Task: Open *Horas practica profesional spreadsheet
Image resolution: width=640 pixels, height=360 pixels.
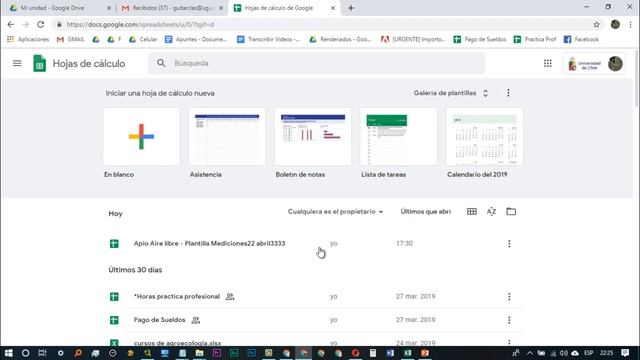Action: tap(177, 296)
